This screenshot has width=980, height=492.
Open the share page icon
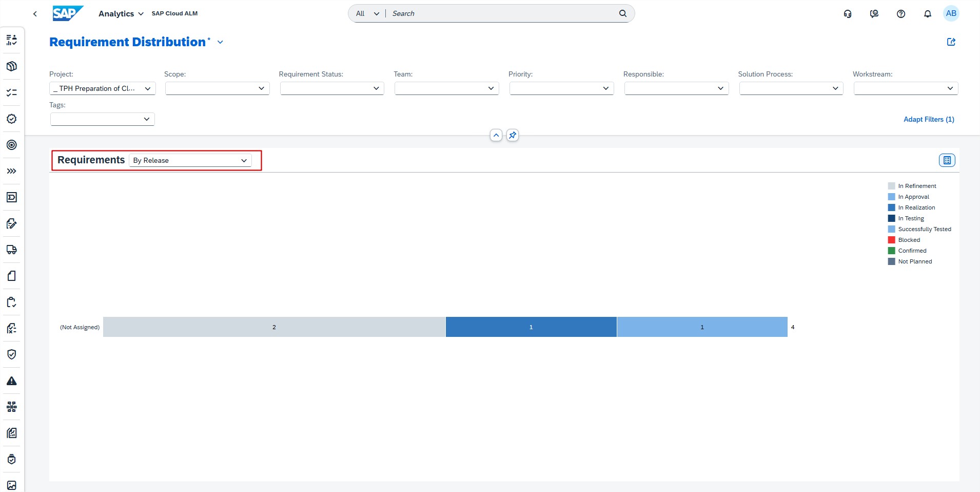[x=951, y=42]
